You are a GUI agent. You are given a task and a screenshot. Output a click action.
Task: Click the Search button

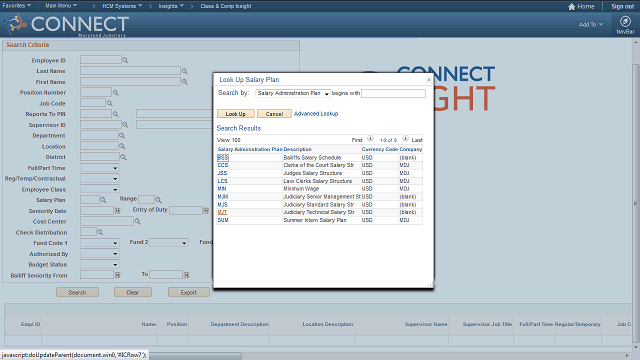[77, 292]
